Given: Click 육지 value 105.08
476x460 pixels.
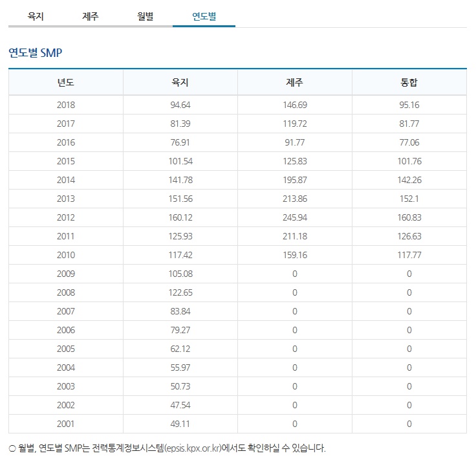Looking at the screenshot, I should [180, 274].
